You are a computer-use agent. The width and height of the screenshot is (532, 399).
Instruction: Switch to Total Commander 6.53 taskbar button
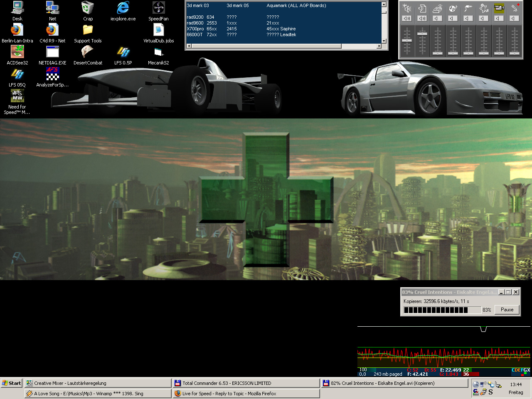(x=246, y=383)
